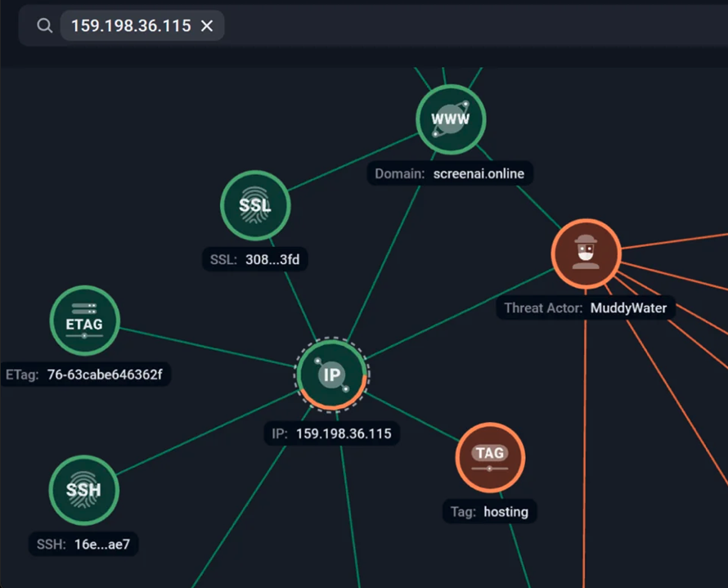
Task: Open the SSL 308...3fd label
Action: pos(254,260)
